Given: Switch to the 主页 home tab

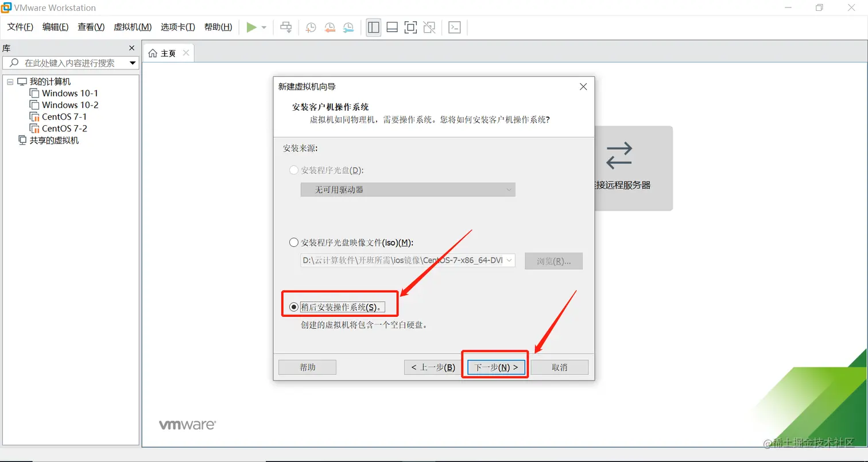Looking at the screenshot, I should [168, 53].
